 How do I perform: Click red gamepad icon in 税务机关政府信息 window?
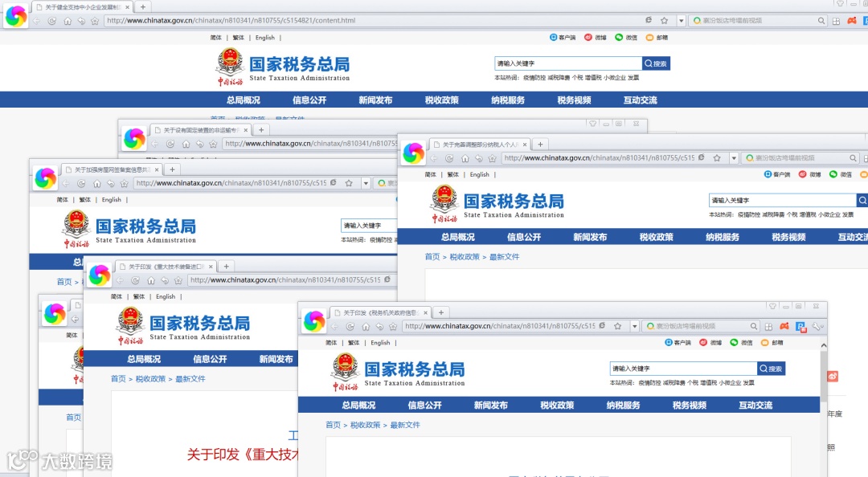click(784, 326)
